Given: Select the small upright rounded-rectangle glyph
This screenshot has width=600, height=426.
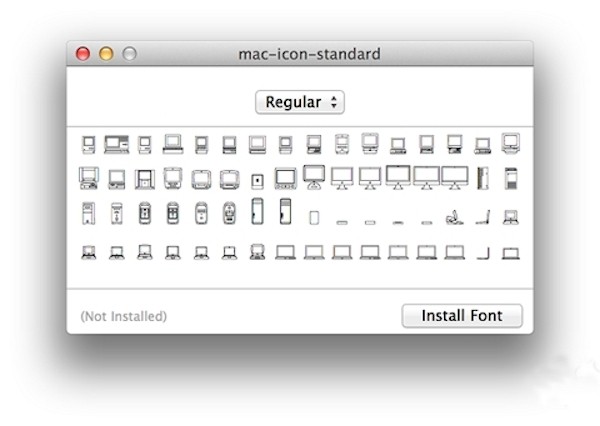Looking at the screenshot, I should (314, 218).
